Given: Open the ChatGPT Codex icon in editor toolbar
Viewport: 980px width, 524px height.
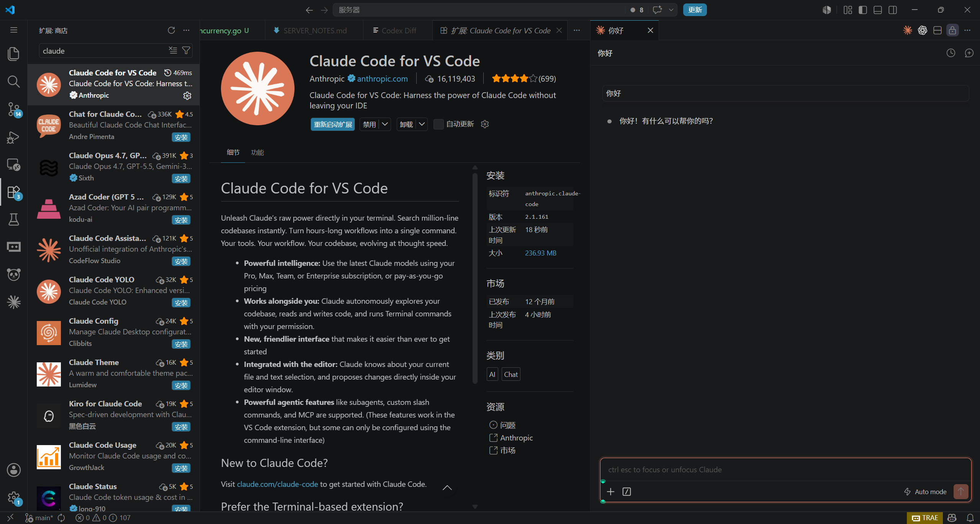Looking at the screenshot, I should click(923, 30).
